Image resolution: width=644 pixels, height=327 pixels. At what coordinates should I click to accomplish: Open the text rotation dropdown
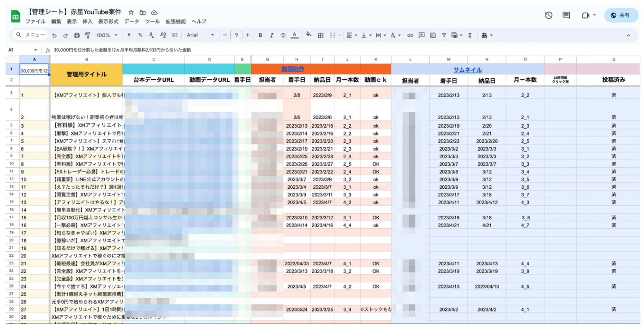point(395,35)
